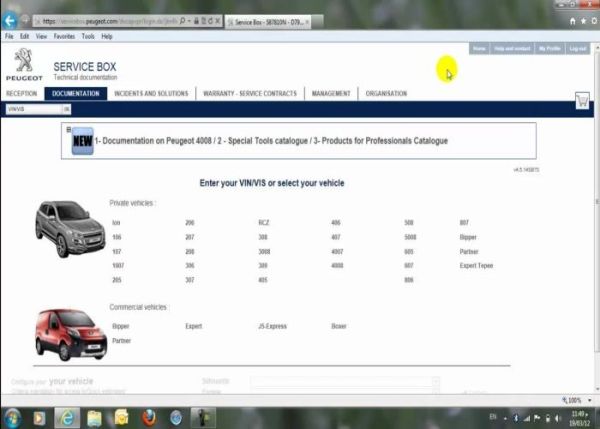Select Partner under Private vehicles
600x429 pixels.
(x=469, y=252)
